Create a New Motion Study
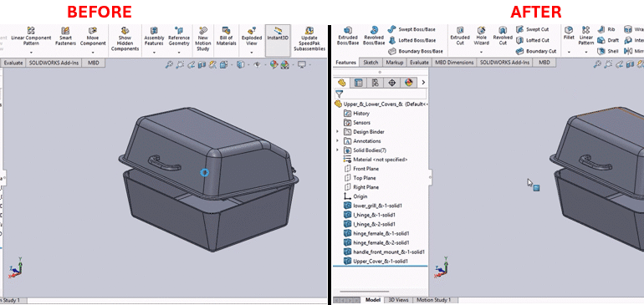The width and height of the screenshot is (644, 305). tap(203, 39)
